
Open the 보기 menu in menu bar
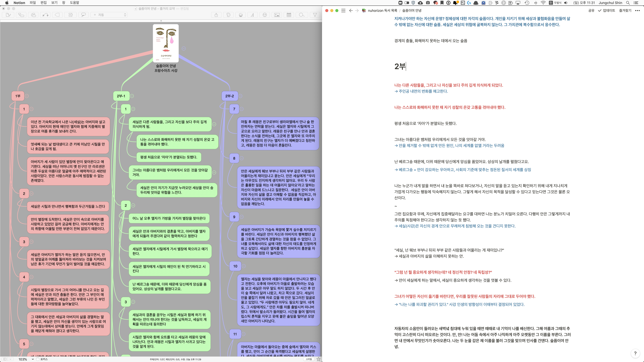click(x=54, y=3)
